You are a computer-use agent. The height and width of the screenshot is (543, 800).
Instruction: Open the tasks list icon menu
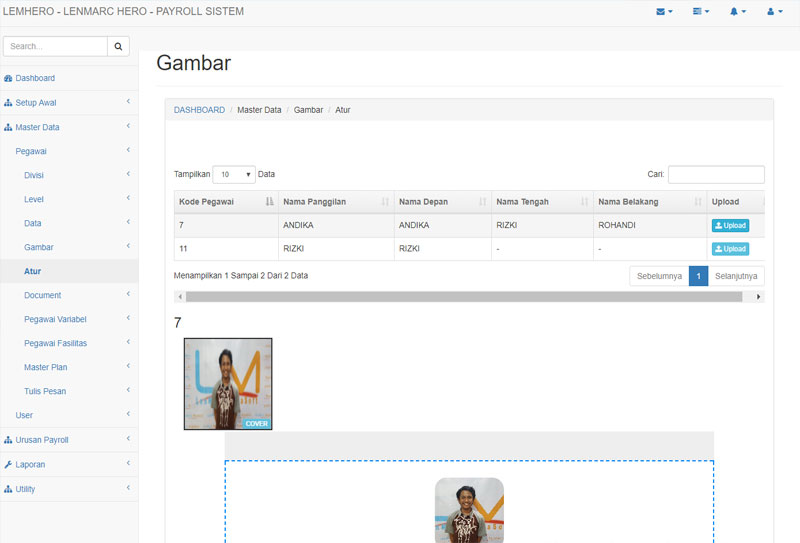tap(701, 11)
